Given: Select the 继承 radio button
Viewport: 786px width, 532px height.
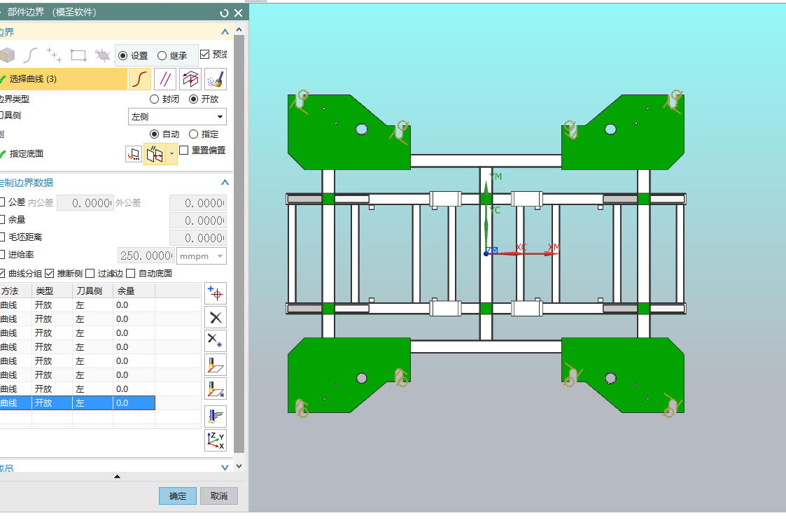Looking at the screenshot, I should 162,56.
